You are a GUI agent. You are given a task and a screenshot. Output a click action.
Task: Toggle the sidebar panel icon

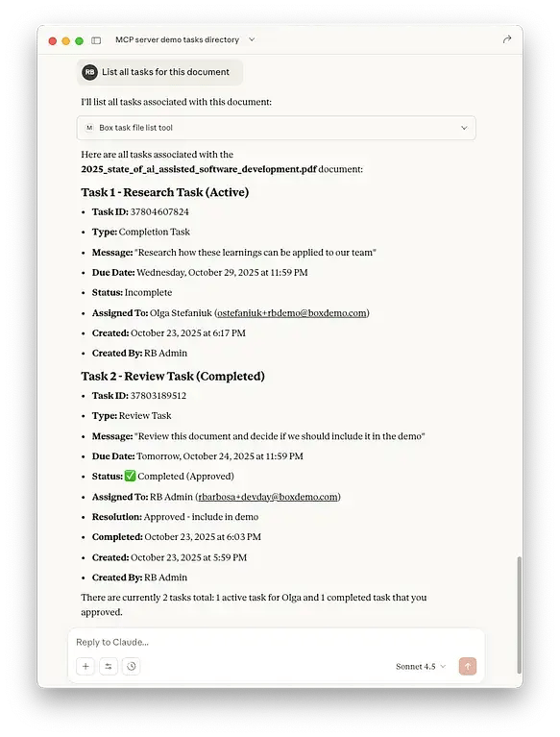(96, 40)
